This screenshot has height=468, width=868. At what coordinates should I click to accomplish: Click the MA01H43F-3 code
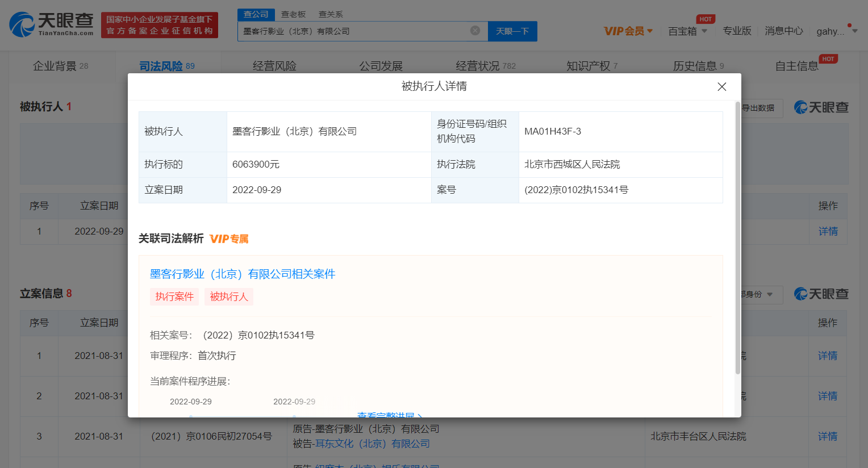(x=553, y=131)
